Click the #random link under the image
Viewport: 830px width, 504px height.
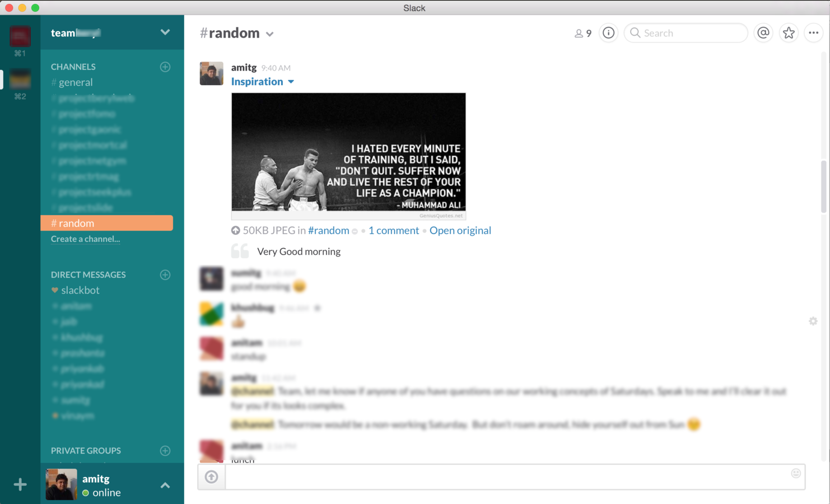point(329,231)
